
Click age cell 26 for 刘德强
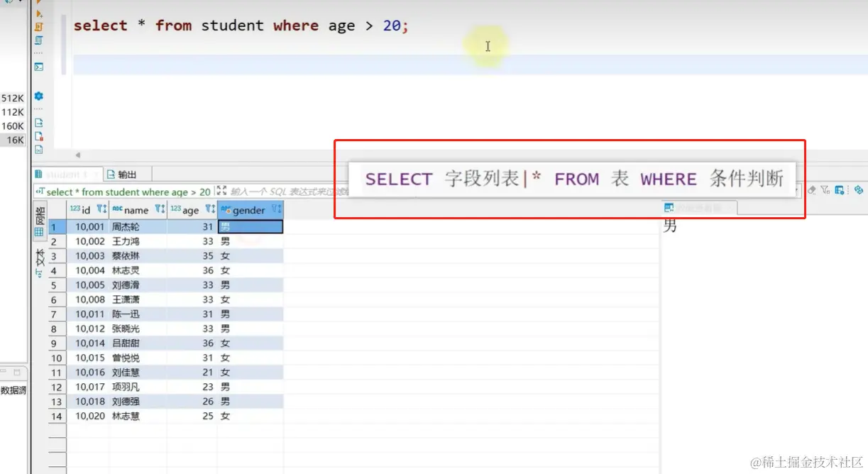[x=192, y=402]
